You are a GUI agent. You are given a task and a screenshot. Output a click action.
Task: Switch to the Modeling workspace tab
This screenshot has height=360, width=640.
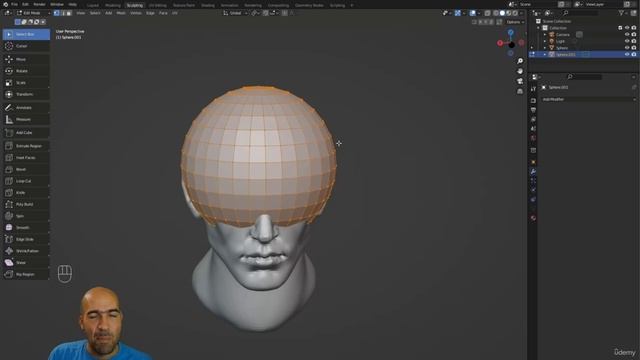click(x=113, y=5)
